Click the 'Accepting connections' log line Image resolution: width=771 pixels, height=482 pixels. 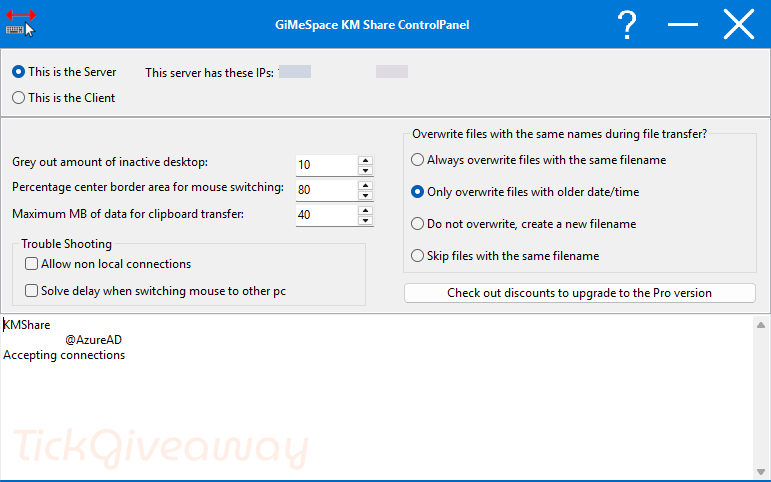point(64,355)
